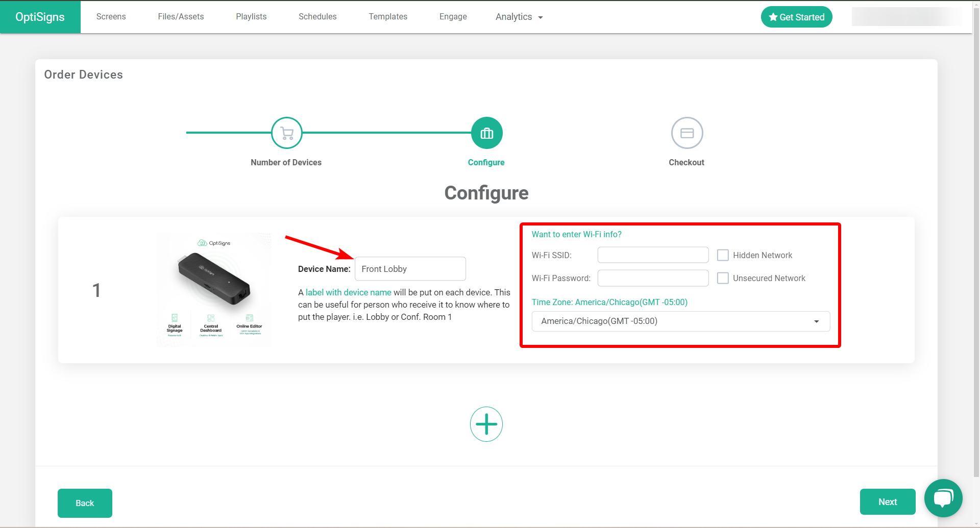Focus the Wi-Fi SSID field
Viewport: 980px width, 528px height.
point(653,255)
